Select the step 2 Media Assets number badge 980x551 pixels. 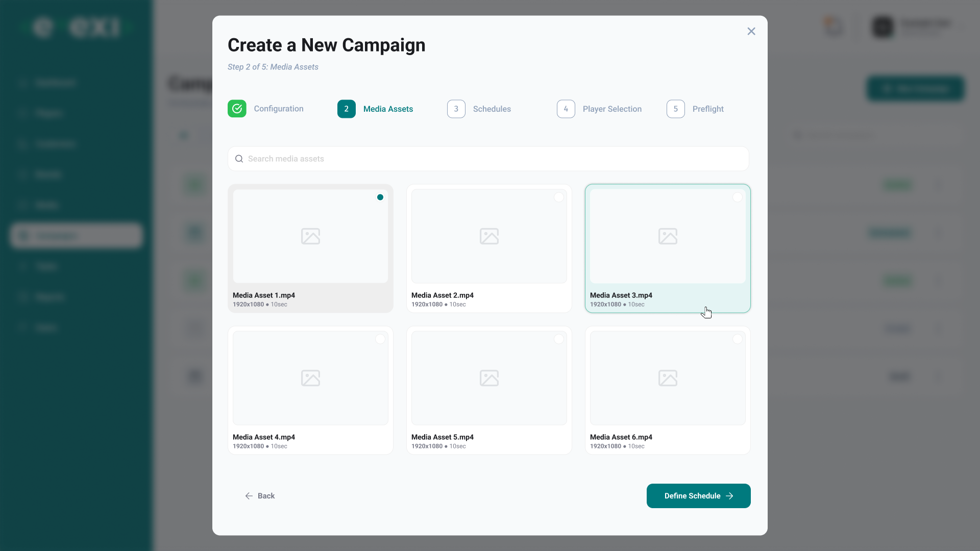347,109
